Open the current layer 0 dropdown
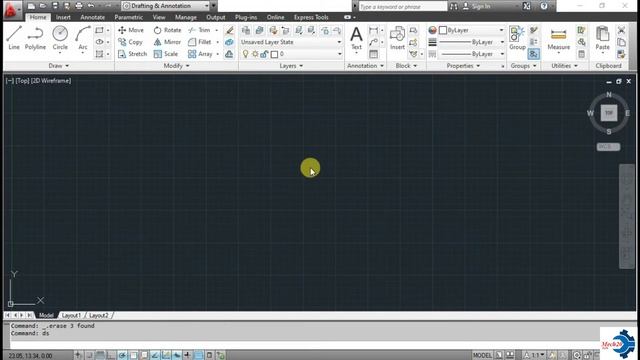 [x=291, y=54]
